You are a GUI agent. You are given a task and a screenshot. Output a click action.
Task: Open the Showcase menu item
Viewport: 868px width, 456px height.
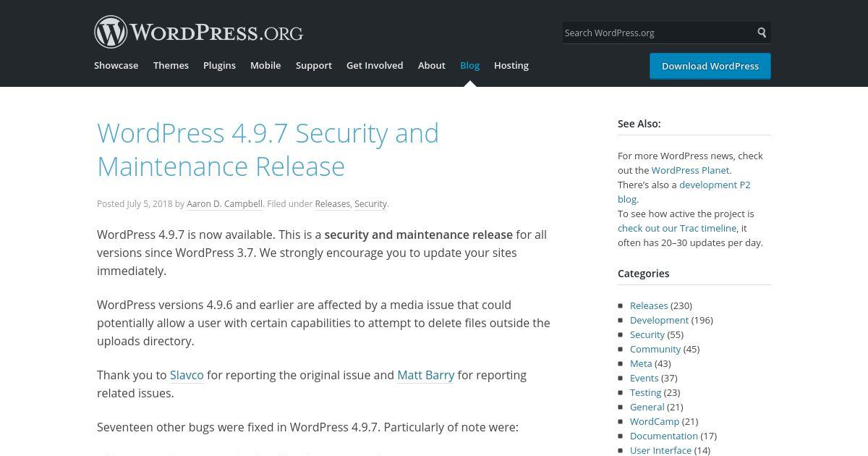pyautogui.click(x=116, y=65)
